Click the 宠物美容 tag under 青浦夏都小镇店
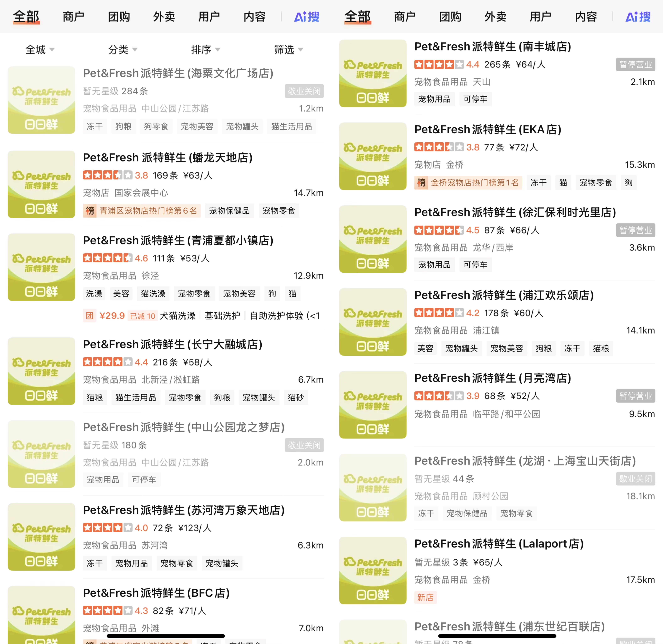This screenshot has width=663, height=644. click(239, 294)
